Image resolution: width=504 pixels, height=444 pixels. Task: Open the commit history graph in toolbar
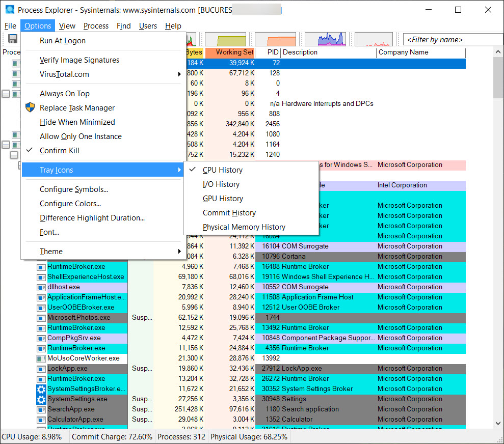tap(225, 39)
